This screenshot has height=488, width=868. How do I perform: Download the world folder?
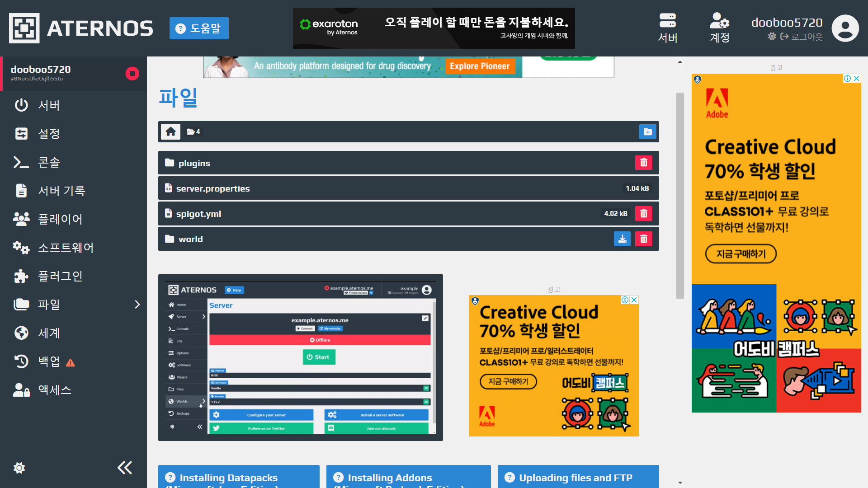coord(622,239)
